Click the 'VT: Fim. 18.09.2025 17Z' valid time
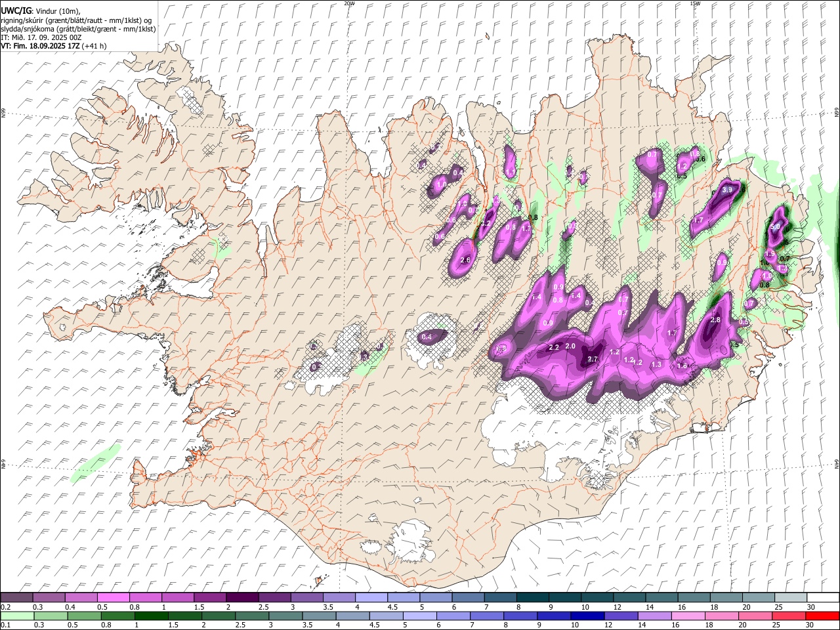The width and height of the screenshot is (840, 630). pos(40,46)
